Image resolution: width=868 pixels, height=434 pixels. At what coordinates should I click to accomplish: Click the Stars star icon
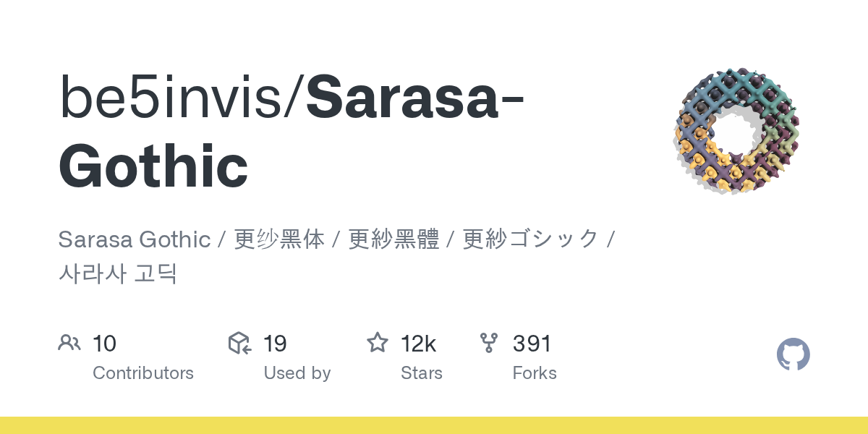(x=378, y=343)
